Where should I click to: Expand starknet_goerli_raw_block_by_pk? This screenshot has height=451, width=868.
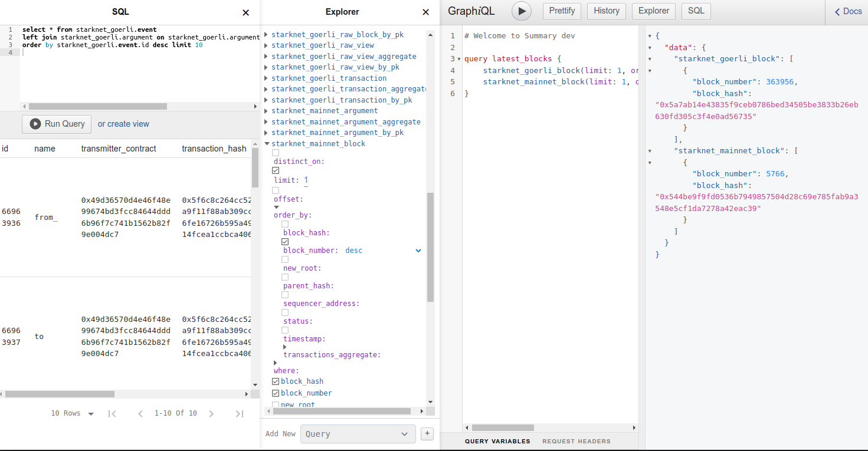coord(267,35)
